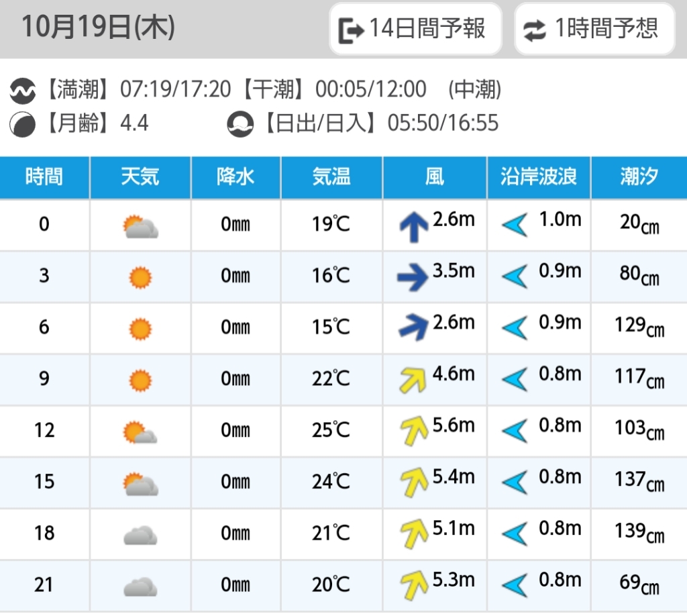The height and width of the screenshot is (616, 687).
Task: Click the wave direction arrow at hour 12
Action: [515, 431]
